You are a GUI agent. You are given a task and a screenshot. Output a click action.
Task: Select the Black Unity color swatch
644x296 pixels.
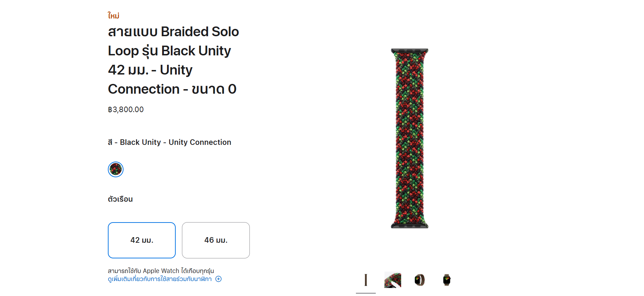(x=116, y=170)
